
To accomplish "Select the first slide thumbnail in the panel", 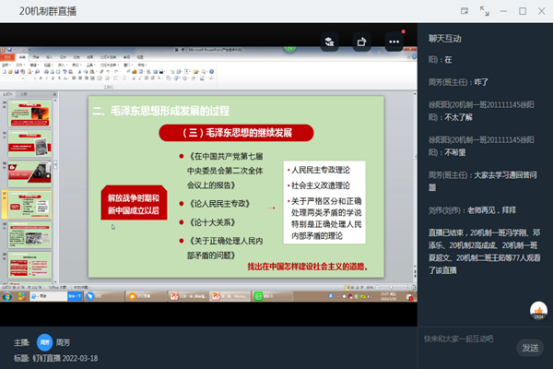I will click(x=30, y=113).
